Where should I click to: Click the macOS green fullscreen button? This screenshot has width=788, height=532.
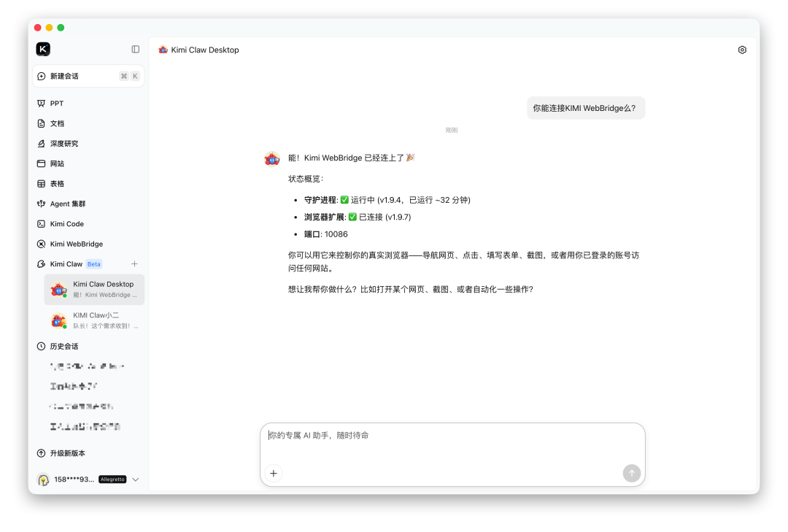click(61, 28)
